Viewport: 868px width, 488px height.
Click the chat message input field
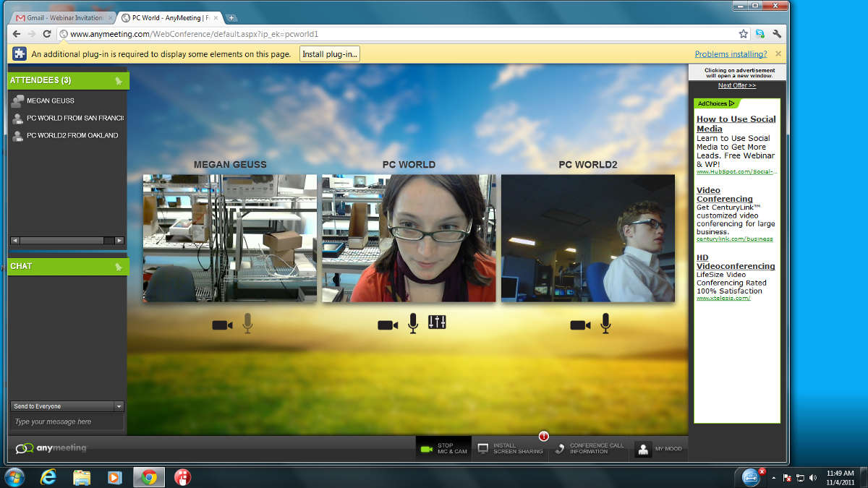click(x=67, y=421)
